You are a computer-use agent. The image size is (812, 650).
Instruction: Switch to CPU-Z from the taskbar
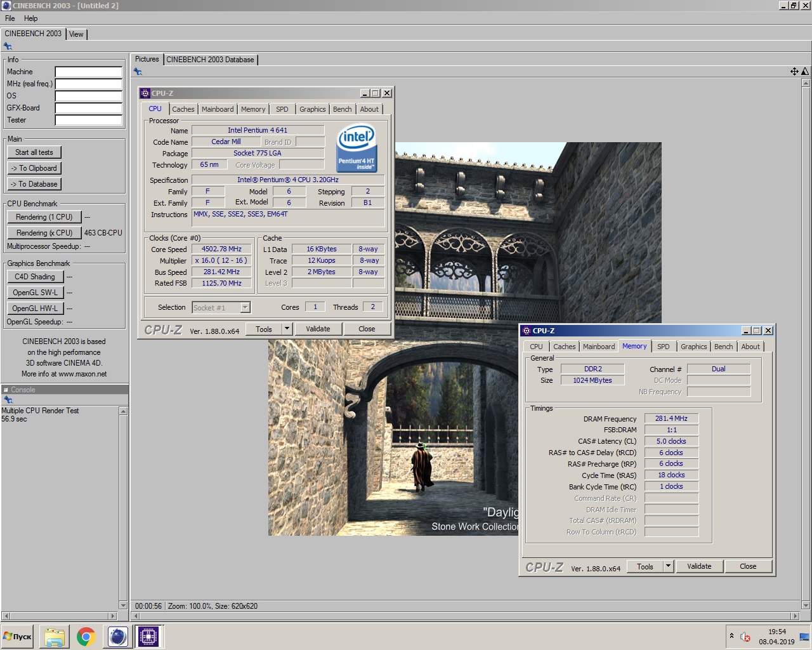[148, 636]
